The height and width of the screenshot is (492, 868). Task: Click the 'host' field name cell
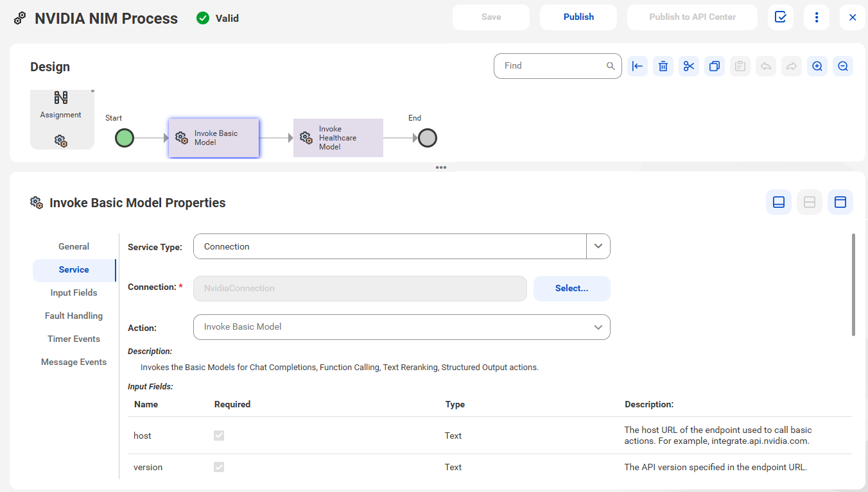[143, 436]
